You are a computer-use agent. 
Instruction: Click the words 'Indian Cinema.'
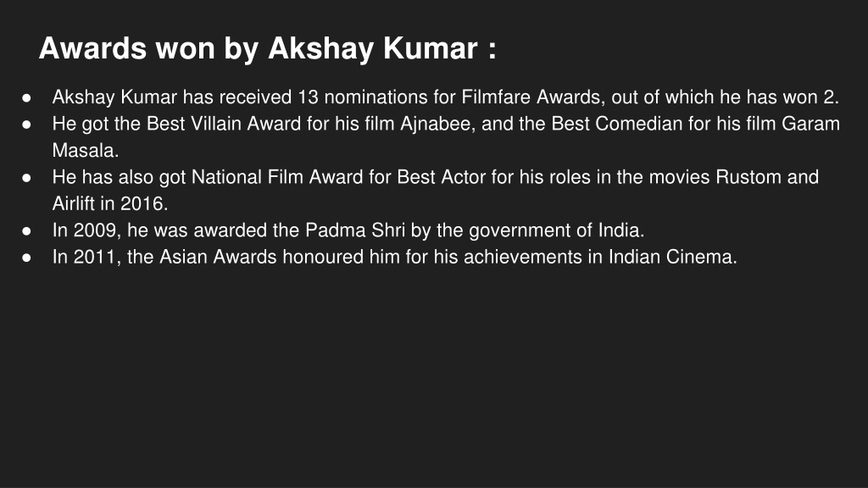point(672,257)
